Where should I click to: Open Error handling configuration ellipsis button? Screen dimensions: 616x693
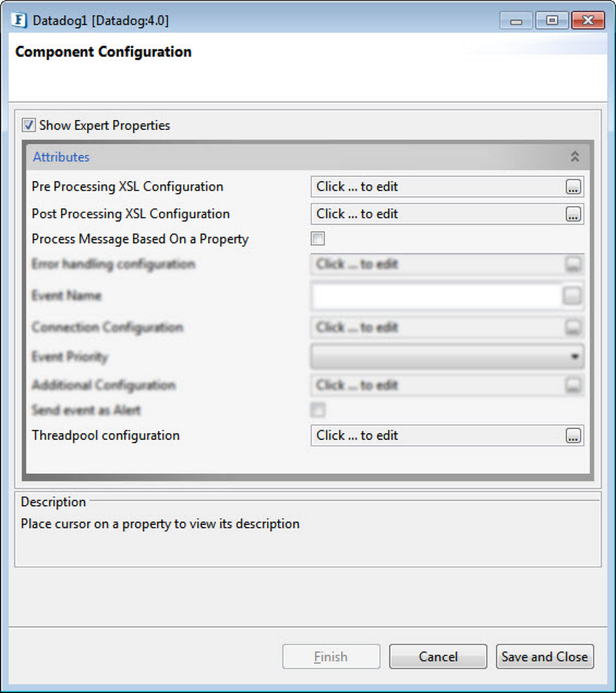tap(573, 264)
